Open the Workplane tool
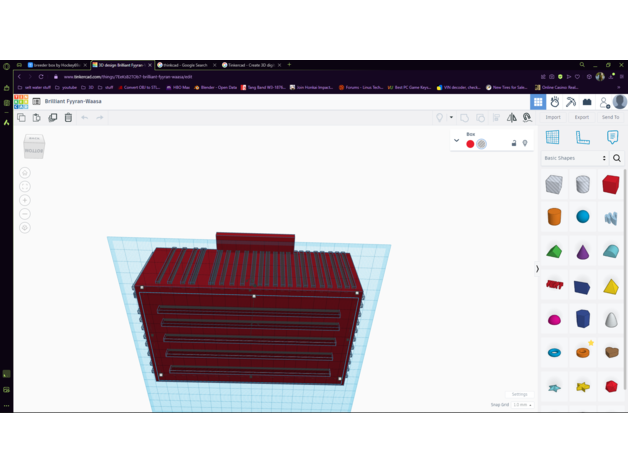 (x=552, y=137)
